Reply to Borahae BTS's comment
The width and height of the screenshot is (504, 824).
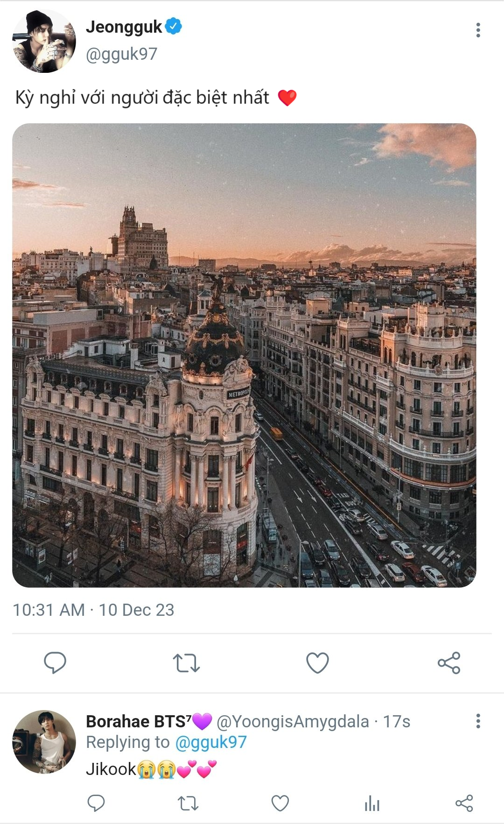tap(96, 803)
